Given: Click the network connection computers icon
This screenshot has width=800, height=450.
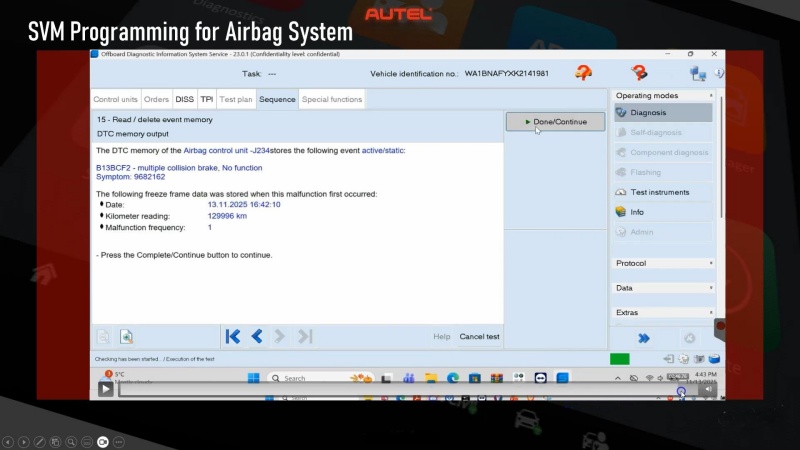Looking at the screenshot, I should (698, 73).
